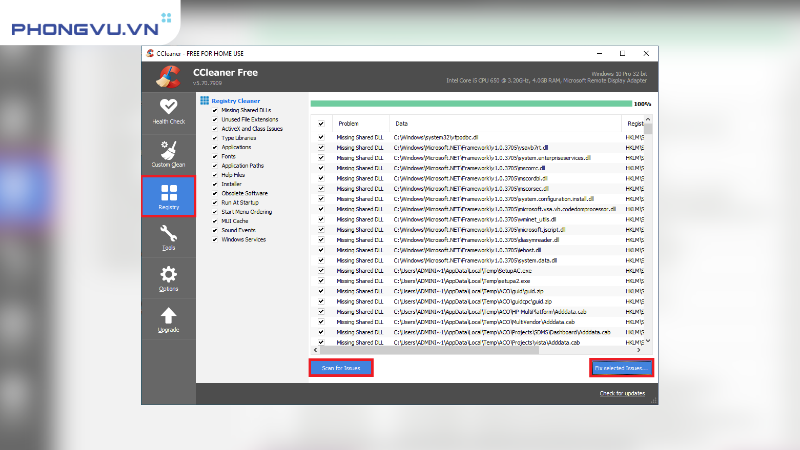This screenshot has width=800, height=450.
Task: Click the Registry Key column header
Action: (633, 123)
